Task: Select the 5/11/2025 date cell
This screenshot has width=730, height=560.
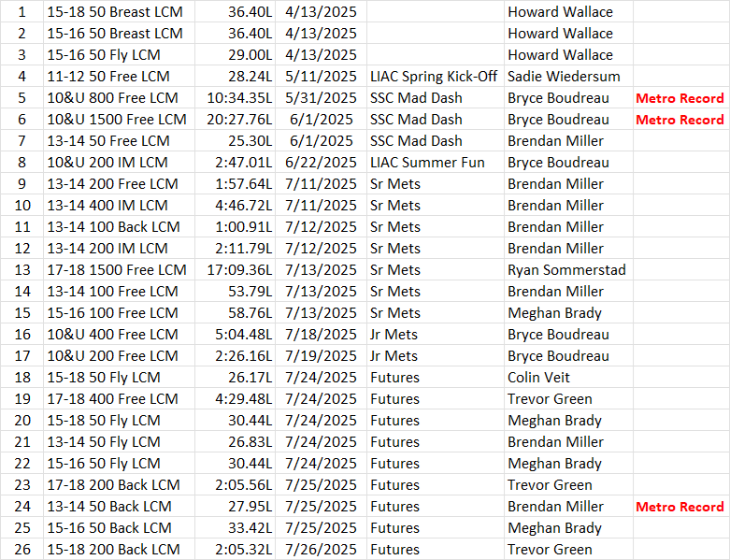Action: coord(322,77)
